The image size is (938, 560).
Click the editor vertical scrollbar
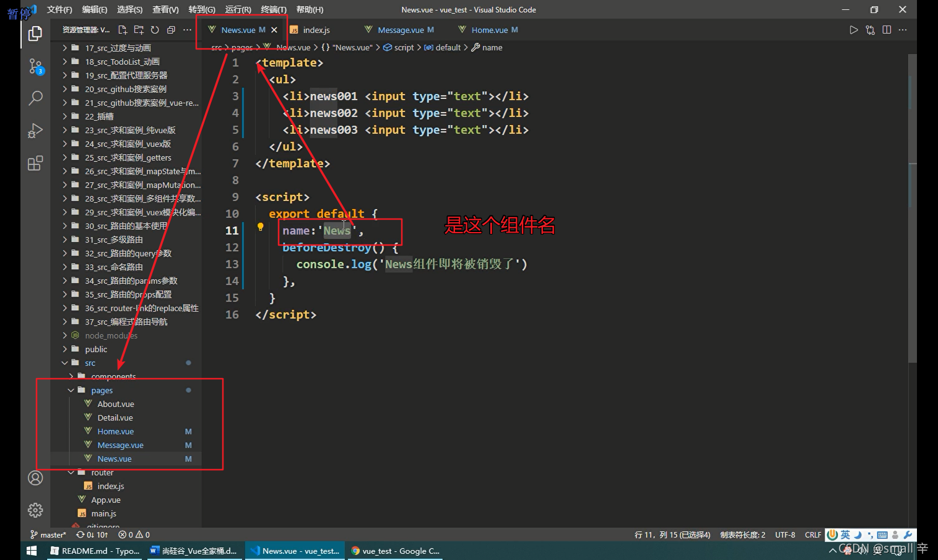(x=912, y=208)
